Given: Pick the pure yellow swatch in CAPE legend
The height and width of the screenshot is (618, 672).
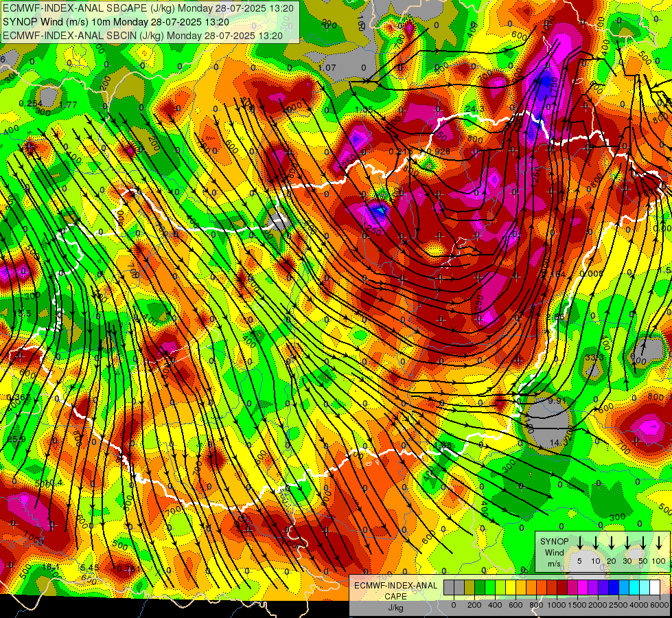Looking at the screenshot, I should pos(511,587).
